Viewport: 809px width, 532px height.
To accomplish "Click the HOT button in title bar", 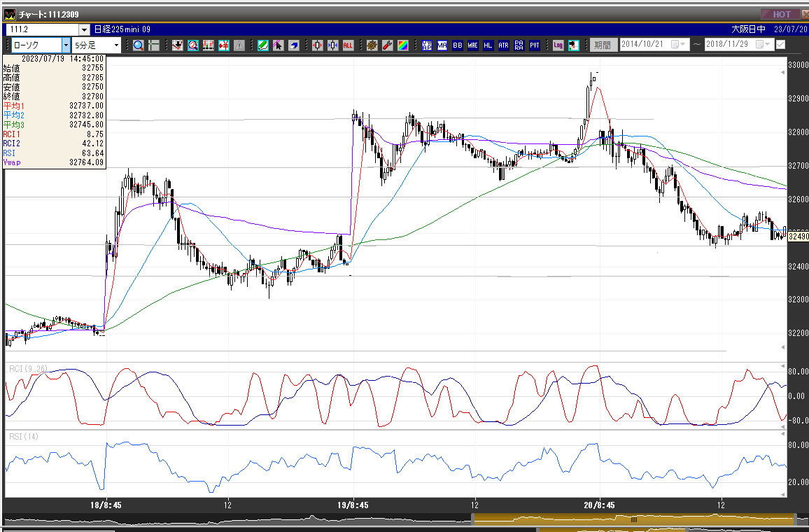I will (x=781, y=15).
